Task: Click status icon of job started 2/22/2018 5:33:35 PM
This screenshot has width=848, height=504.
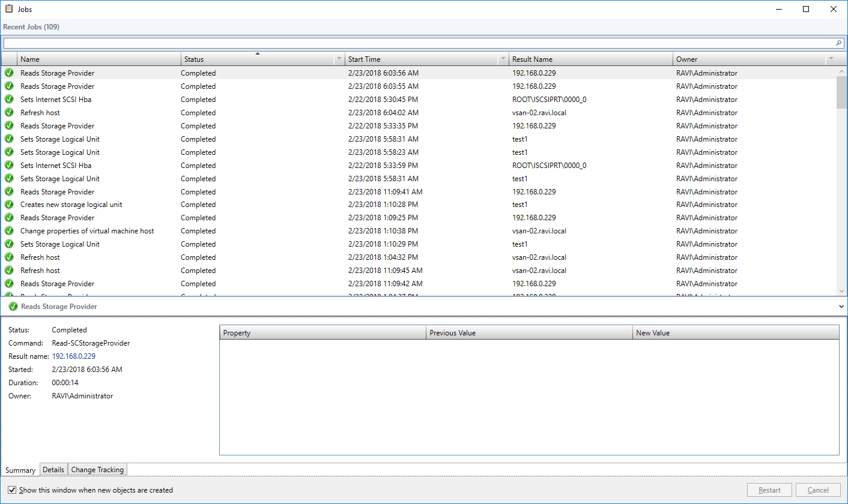Action: 9,126
